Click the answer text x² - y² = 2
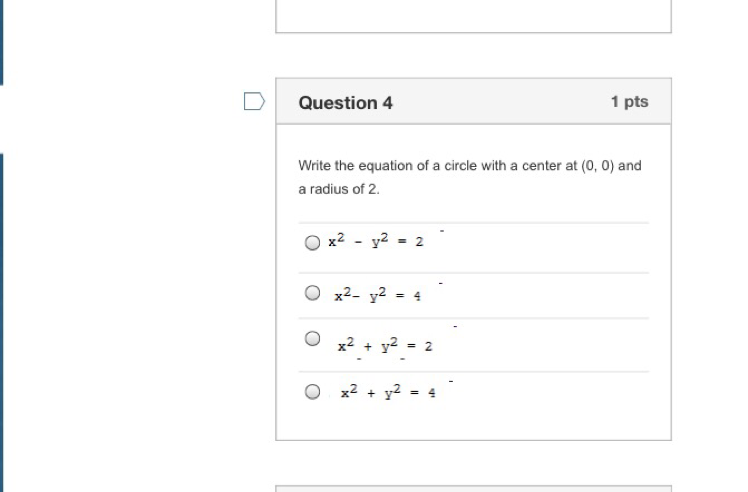748x492 pixels. click(376, 241)
